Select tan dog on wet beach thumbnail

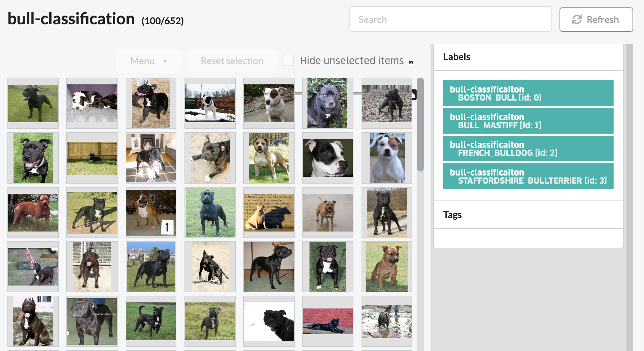328,212
